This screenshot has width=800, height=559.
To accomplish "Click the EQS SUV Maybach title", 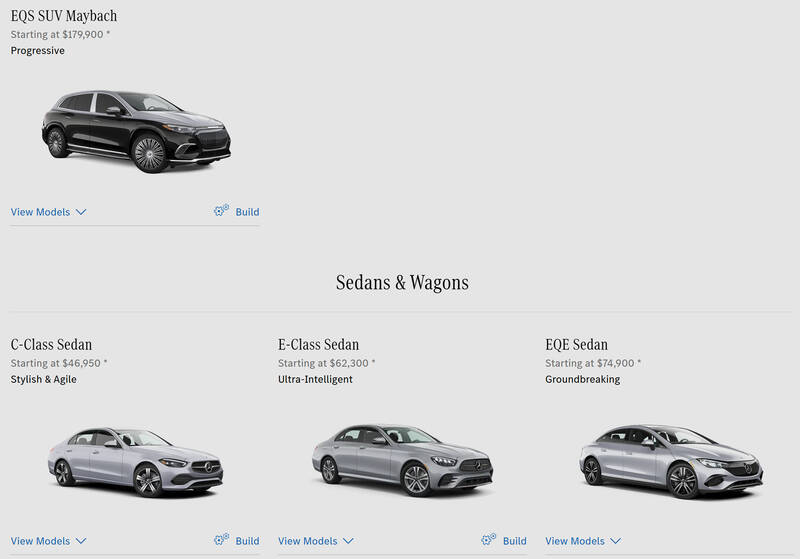I will 64,16.
